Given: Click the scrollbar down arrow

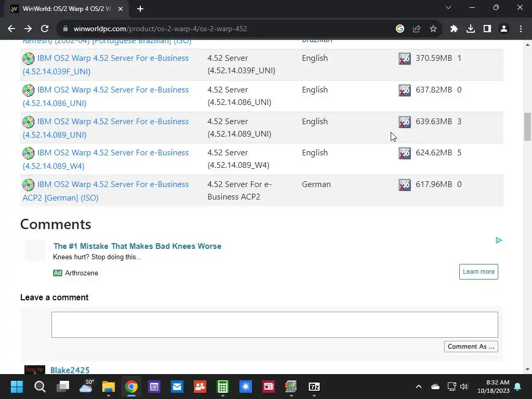Looking at the screenshot, I should pyautogui.click(x=527, y=369).
